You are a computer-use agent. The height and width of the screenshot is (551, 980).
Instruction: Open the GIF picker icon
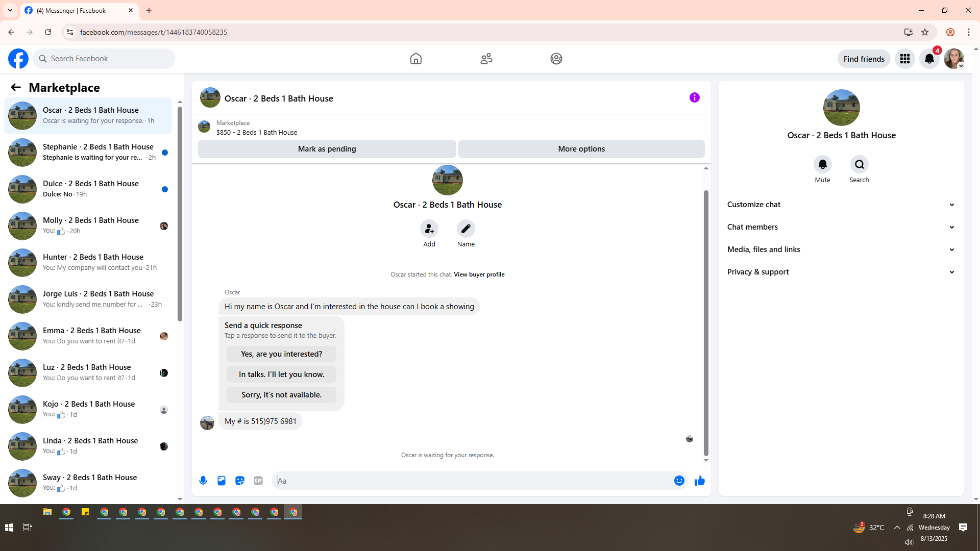point(258,481)
